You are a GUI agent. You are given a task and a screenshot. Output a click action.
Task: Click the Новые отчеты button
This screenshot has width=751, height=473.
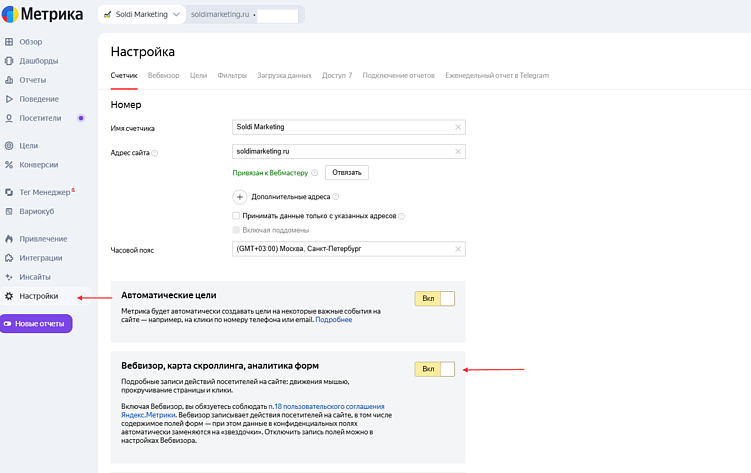tap(36, 324)
